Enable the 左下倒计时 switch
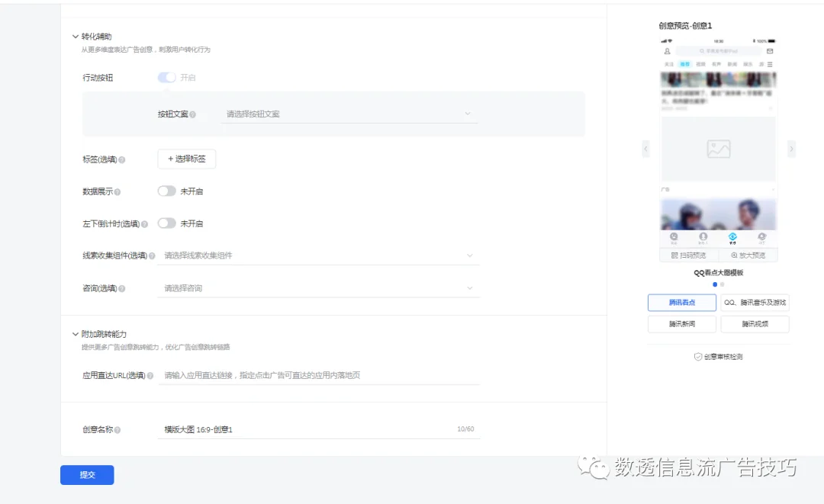Viewport: 824px width, 504px height. (166, 223)
